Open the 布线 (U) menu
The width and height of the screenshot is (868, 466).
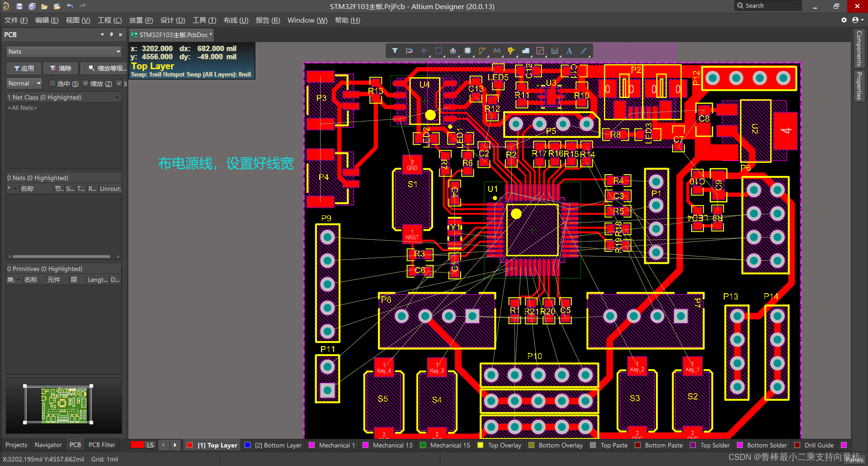point(236,20)
